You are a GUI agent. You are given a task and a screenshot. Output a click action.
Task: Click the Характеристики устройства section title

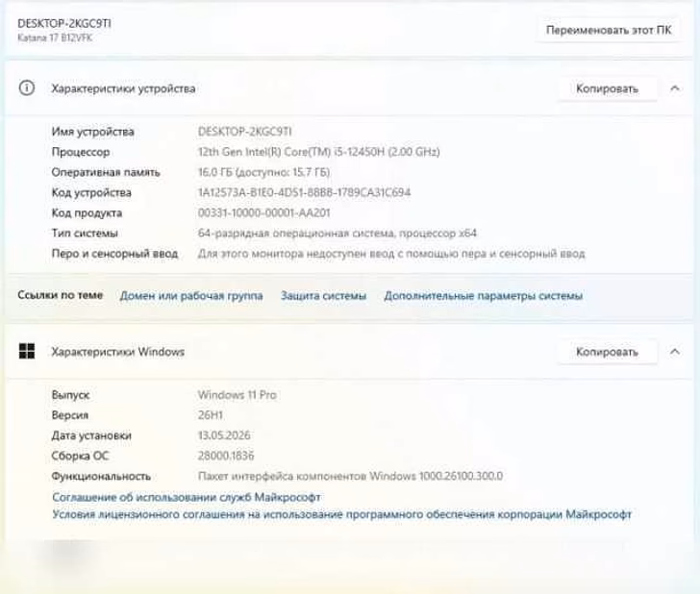click(x=123, y=88)
